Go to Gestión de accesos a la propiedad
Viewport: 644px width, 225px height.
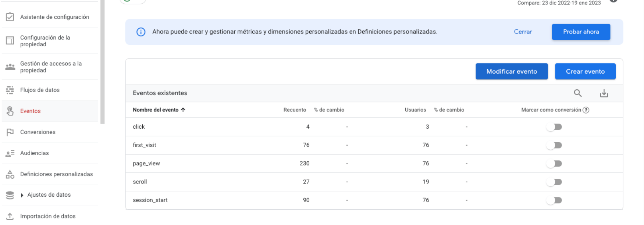(x=50, y=67)
